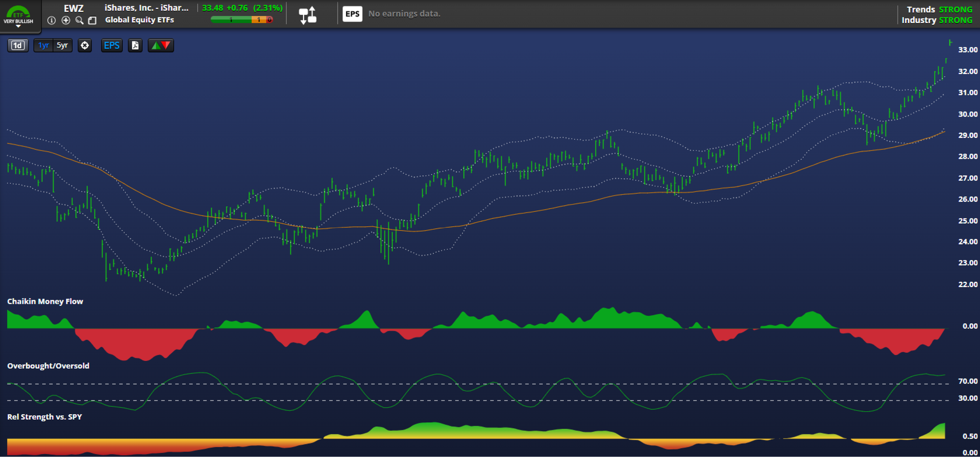This screenshot has width=980, height=457.
Task: Click the white EPS badge
Action: [x=352, y=14]
